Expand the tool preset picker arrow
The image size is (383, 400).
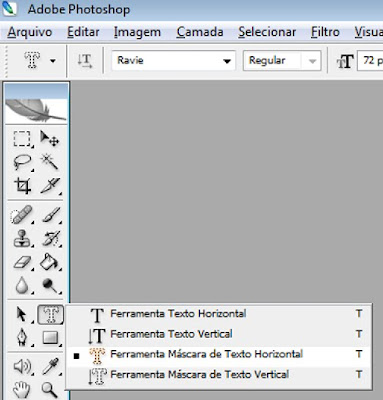point(53,61)
